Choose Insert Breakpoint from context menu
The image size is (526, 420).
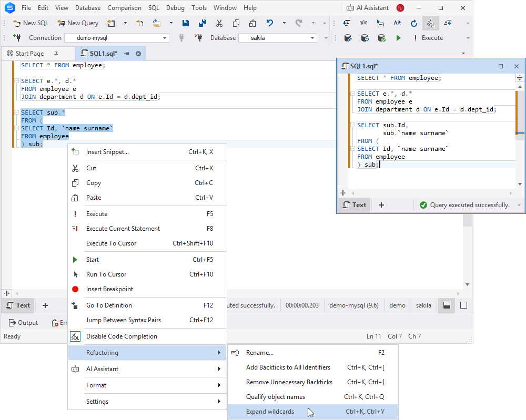pyautogui.click(x=147, y=289)
